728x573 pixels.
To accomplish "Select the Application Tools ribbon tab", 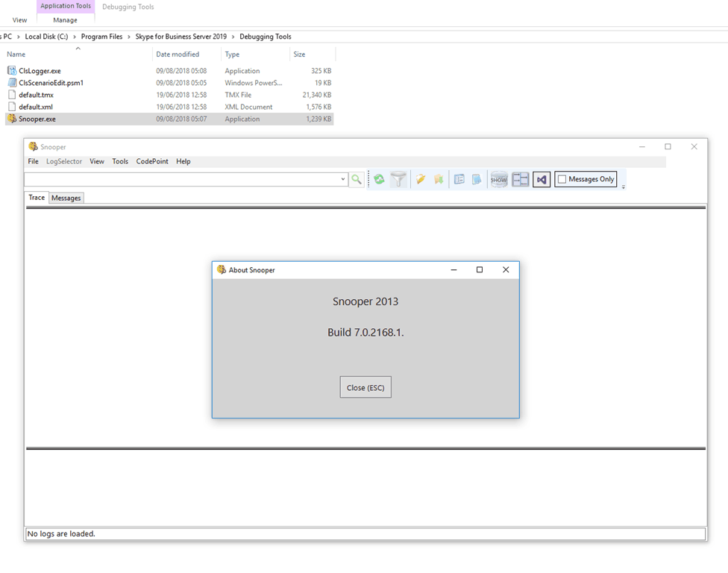I will [x=66, y=6].
